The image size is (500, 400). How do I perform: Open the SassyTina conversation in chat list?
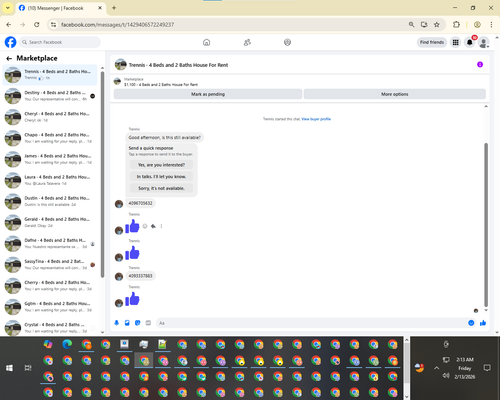coord(50,265)
